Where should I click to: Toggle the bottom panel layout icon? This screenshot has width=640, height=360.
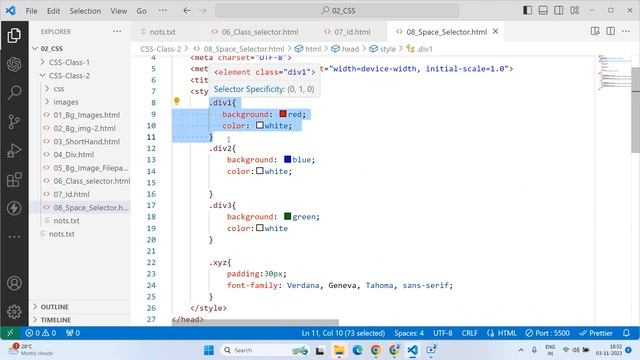point(543,10)
